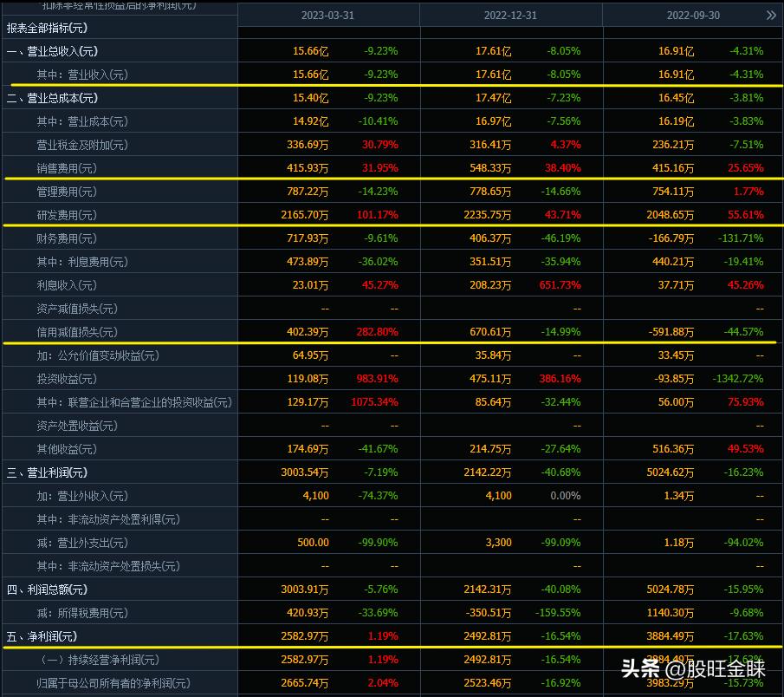Click the double-arrow next-periods icon
784x697 pixels.
[x=771, y=16]
